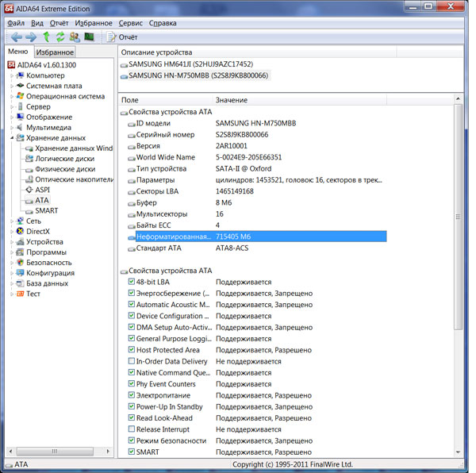Viewport: 476px width, 473px height.
Task: Select Отображение tree item
Action: pyautogui.click(x=49, y=117)
